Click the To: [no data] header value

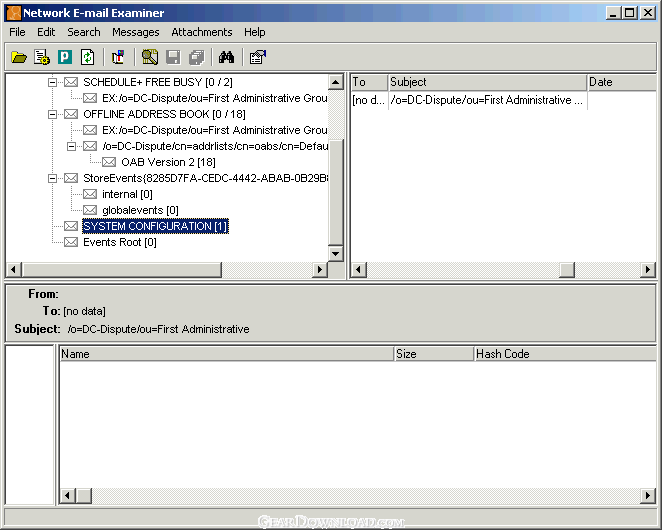pos(84,311)
